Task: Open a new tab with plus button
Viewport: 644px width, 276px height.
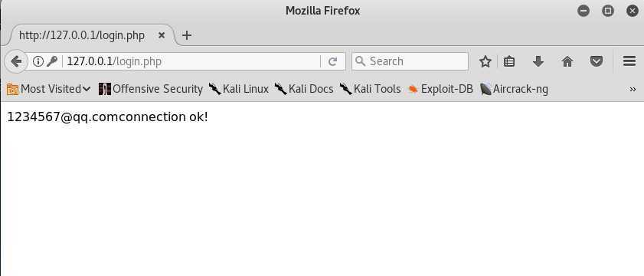Action: pyautogui.click(x=187, y=35)
